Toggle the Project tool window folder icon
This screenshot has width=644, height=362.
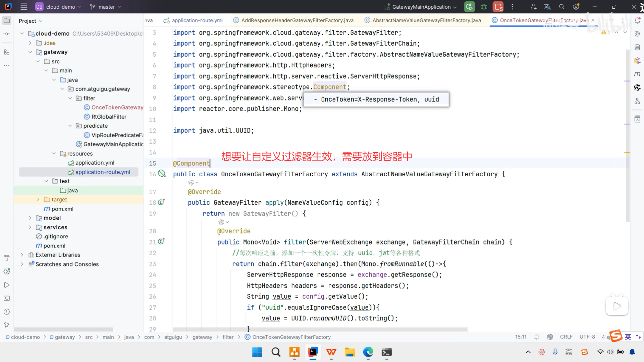[x=7, y=21]
